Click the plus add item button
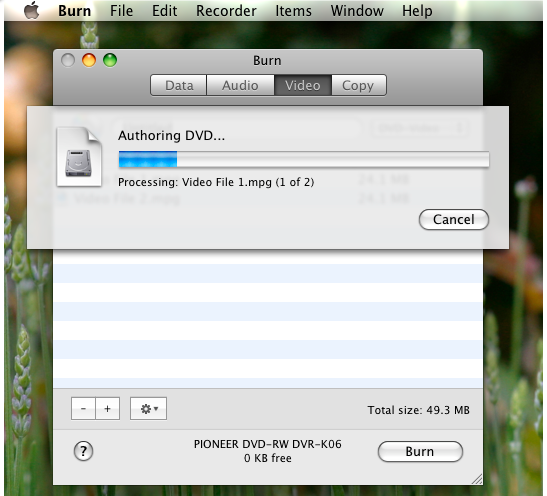Viewport: 547px width, 496px height. [107, 408]
